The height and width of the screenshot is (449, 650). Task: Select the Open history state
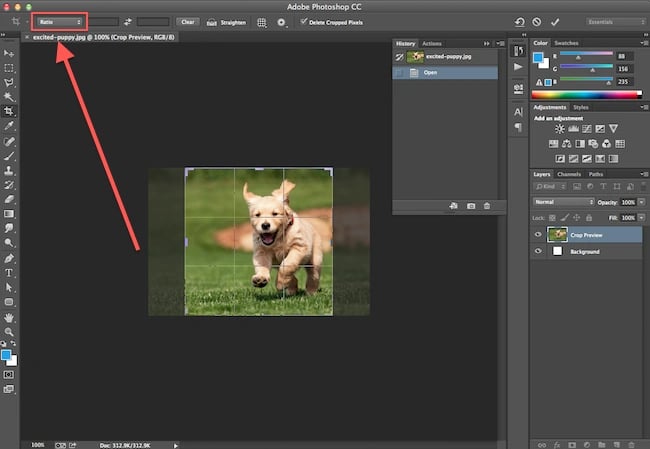click(x=432, y=72)
